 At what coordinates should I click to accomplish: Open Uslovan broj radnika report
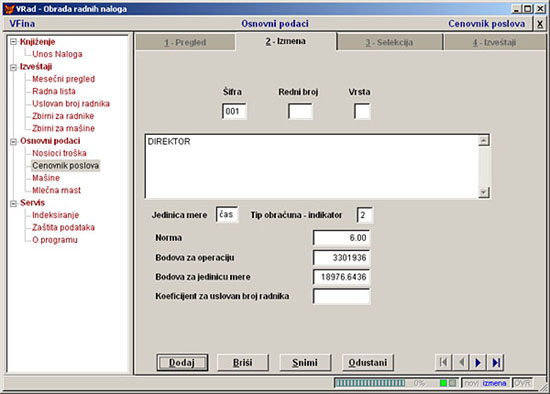point(71,103)
